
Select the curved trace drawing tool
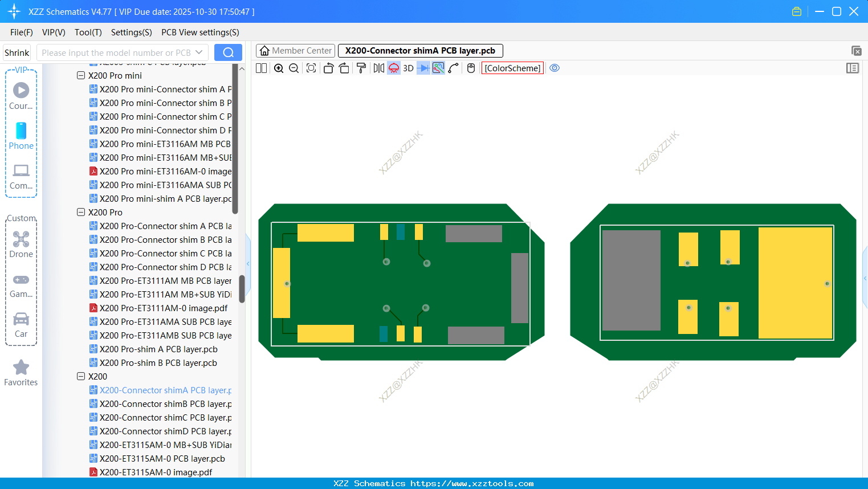(x=453, y=68)
